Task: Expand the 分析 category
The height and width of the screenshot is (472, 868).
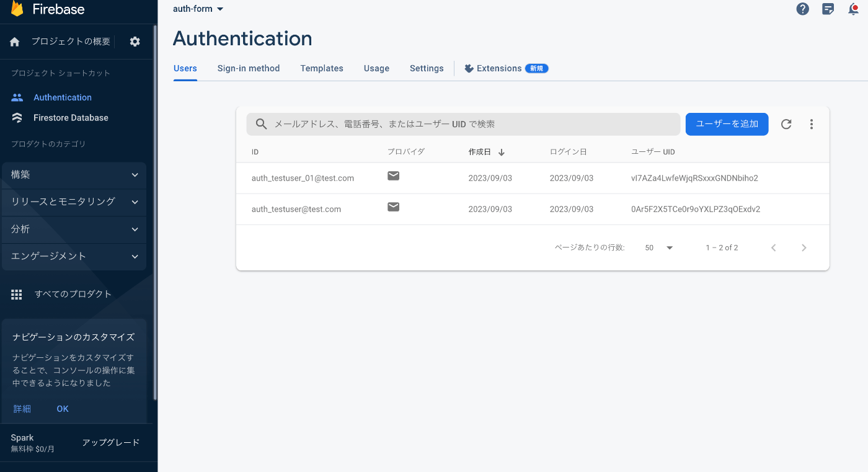Action: pos(74,229)
